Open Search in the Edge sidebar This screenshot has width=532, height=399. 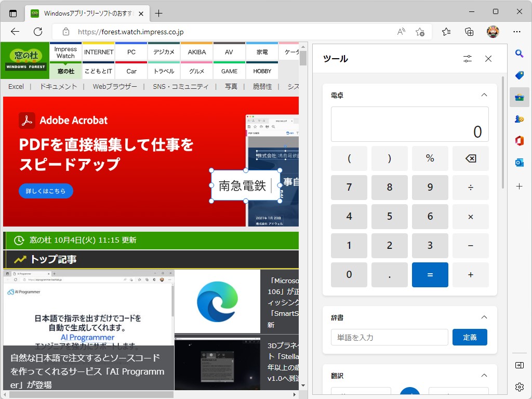(x=519, y=54)
